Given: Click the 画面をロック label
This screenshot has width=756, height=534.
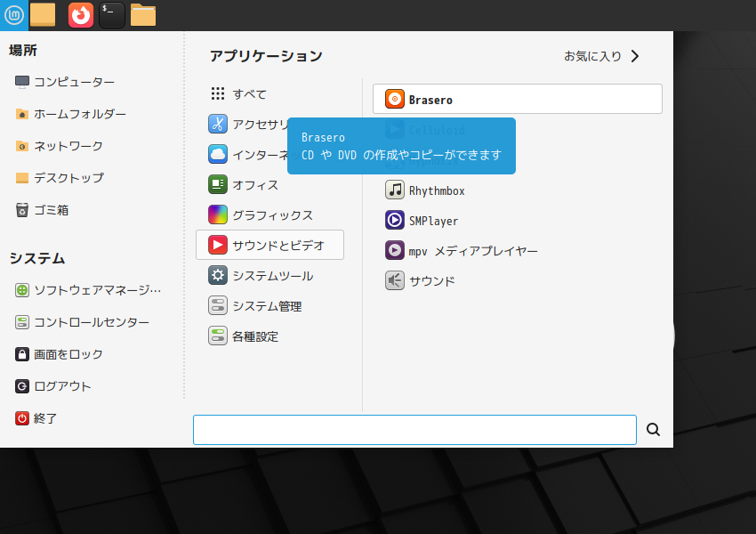Looking at the screenshot, I should [68, 354].
